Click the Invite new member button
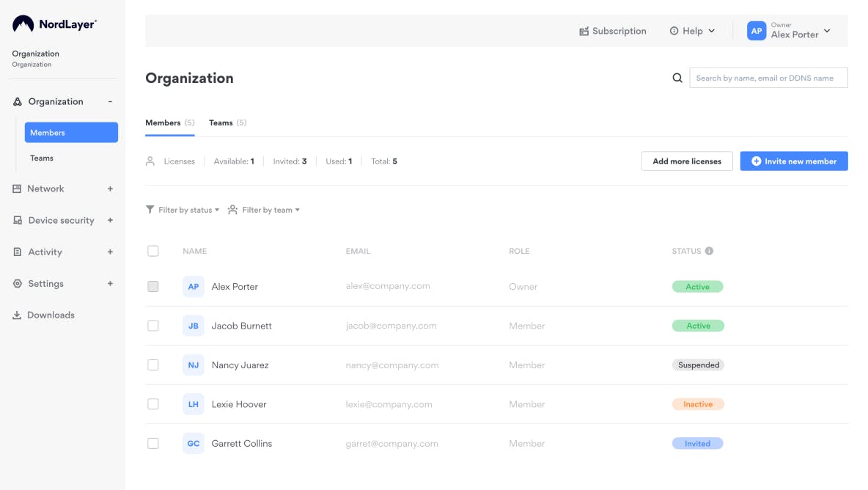Image resolution: width=868 pixels, height=490 pixels. point(793,161)
